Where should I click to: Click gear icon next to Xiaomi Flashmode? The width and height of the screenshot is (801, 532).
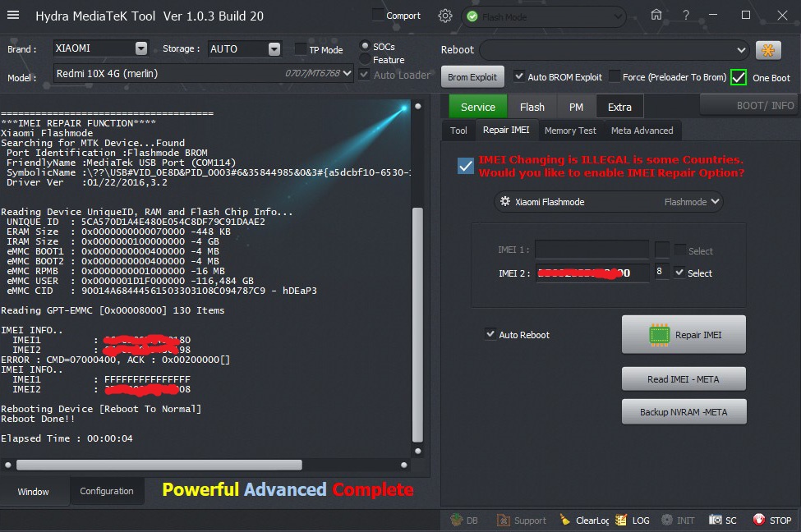pos(504,201)
